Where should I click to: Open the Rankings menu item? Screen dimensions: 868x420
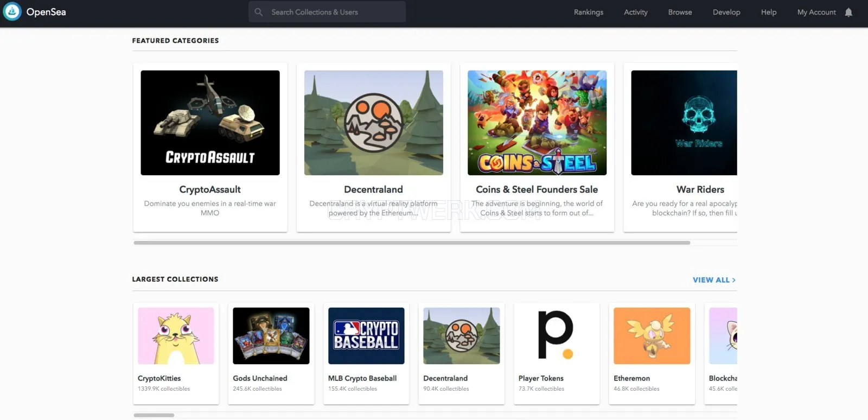589,12
